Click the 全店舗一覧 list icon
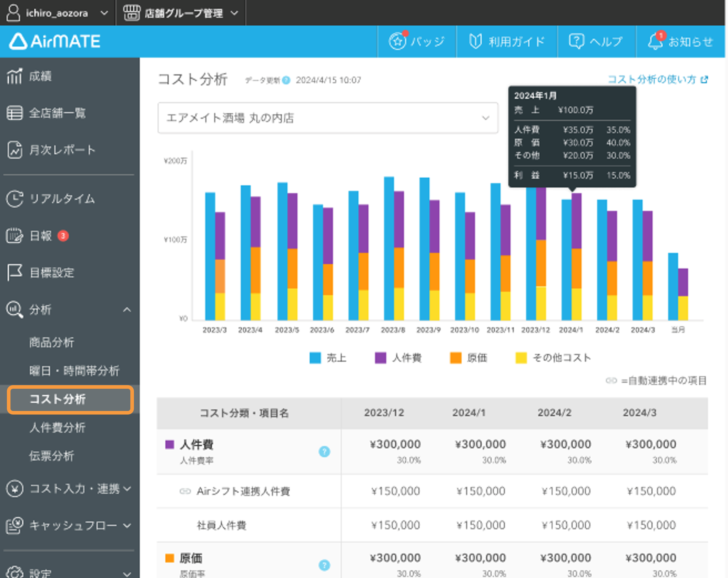The width and height of the screenshot is (728, 578). [x=15, y=113]
